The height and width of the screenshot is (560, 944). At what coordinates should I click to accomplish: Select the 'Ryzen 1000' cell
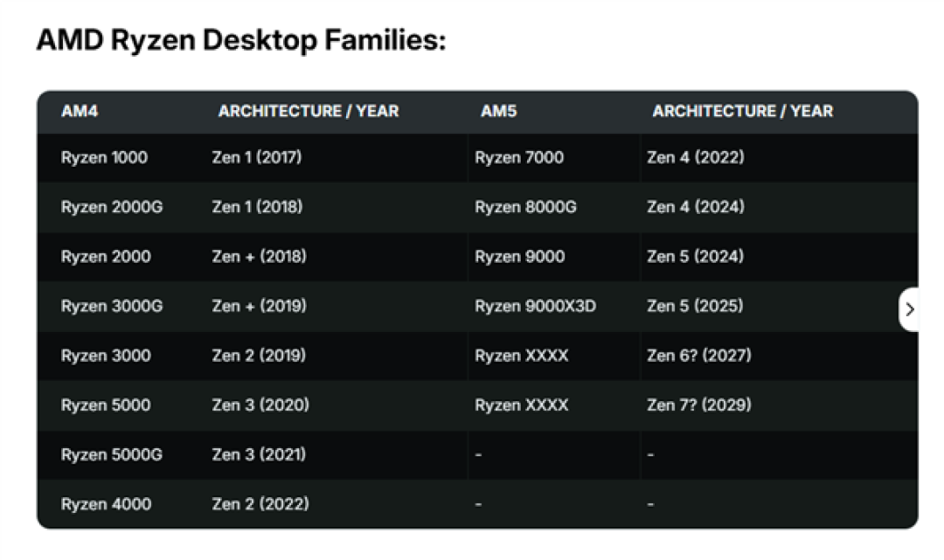click(x=104, y=157)
